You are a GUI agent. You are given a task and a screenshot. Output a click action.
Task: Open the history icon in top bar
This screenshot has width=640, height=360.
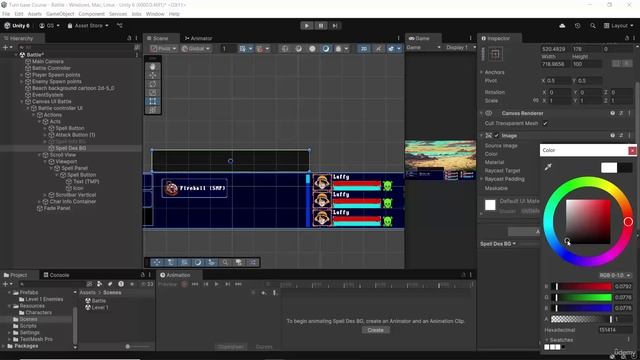point(577,26)
